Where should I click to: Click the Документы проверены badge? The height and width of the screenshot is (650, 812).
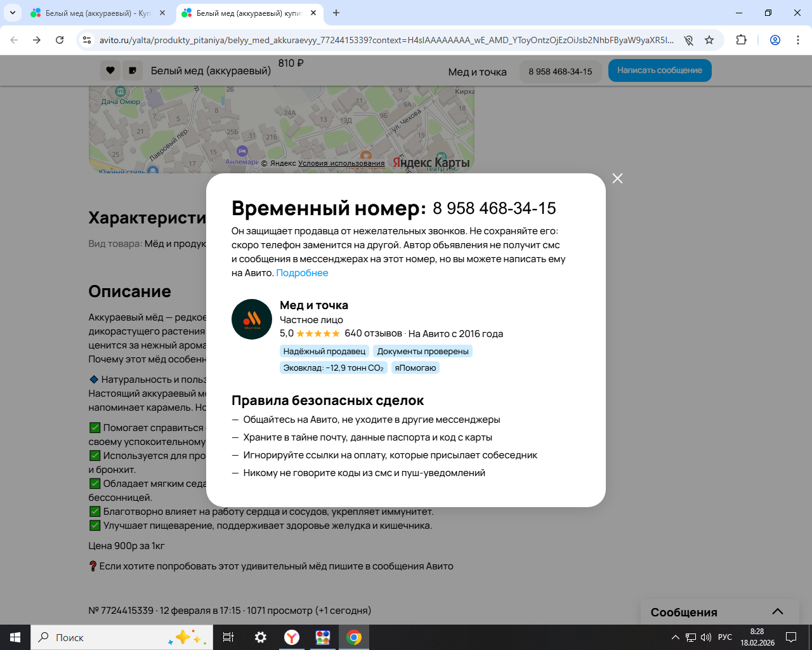[x=422, y=351]
